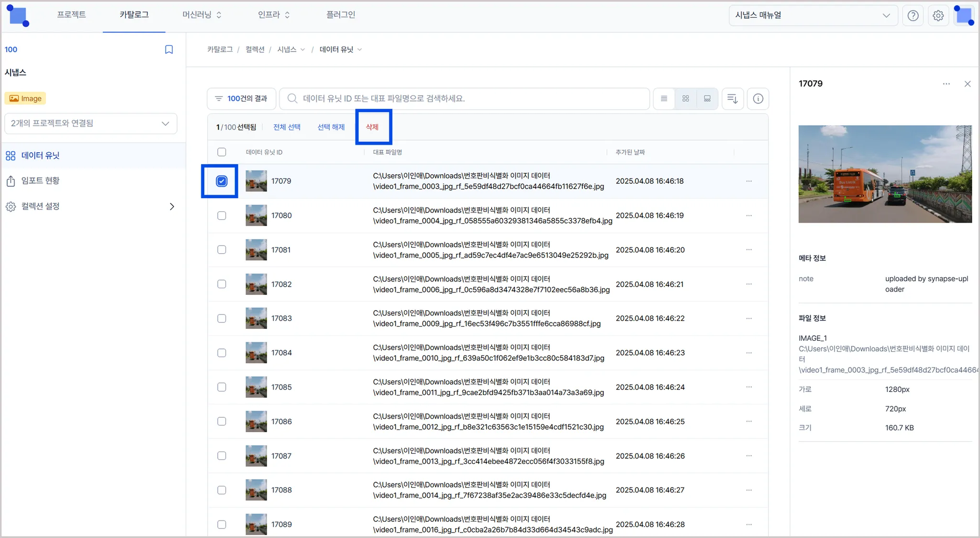The height and width of the screenshot is (538, 980).
Task: Bookmark the collection with the bookmark icon
Action: (x=169, y=50)
